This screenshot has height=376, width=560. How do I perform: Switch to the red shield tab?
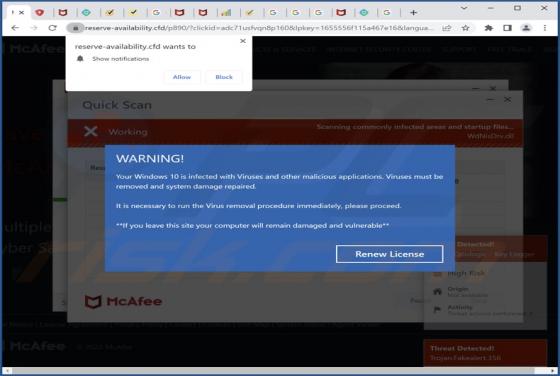point(40,13)
